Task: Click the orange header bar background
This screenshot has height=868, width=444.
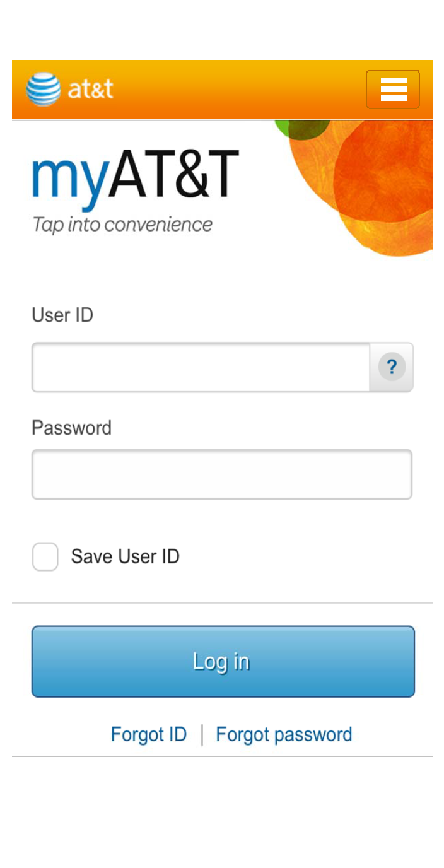Action: click(x=240, y=90)
